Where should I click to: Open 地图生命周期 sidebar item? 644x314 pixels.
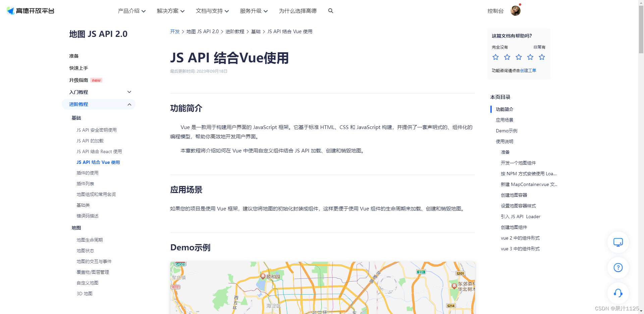(x=90, y=240)
